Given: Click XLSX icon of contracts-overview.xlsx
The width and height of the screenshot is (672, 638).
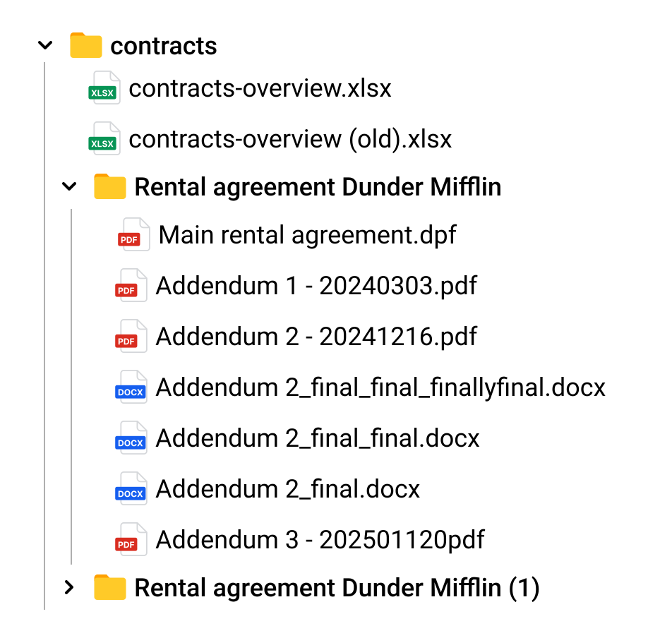Looking at the screenshot, I should point(104,88).
